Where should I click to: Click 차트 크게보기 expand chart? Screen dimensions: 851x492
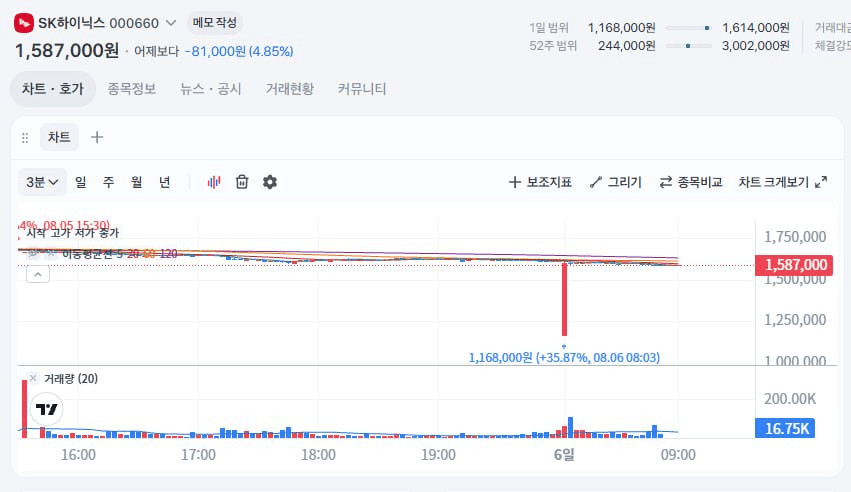pos(783,182)
